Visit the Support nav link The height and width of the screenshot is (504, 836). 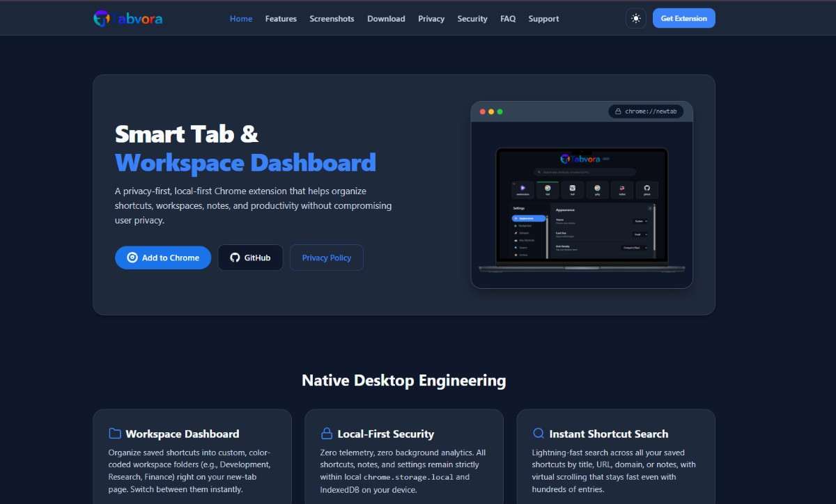543,19
